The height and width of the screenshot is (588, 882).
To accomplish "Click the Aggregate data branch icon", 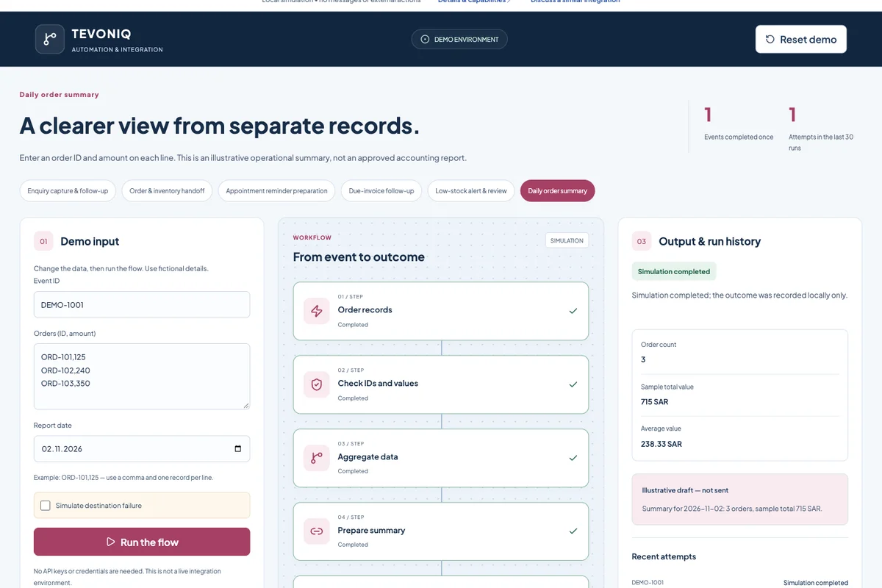I will pyautogui.click(x=317, y=458).
